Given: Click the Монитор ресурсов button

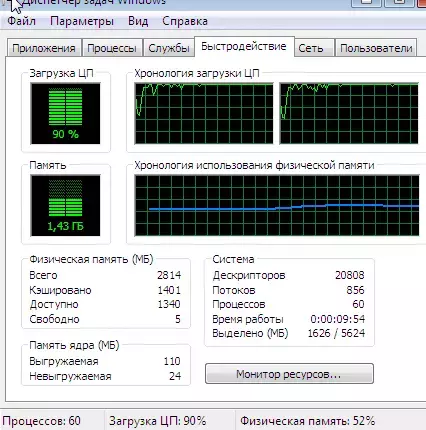Looking at the screenshot, I should [x=289, y=374].
